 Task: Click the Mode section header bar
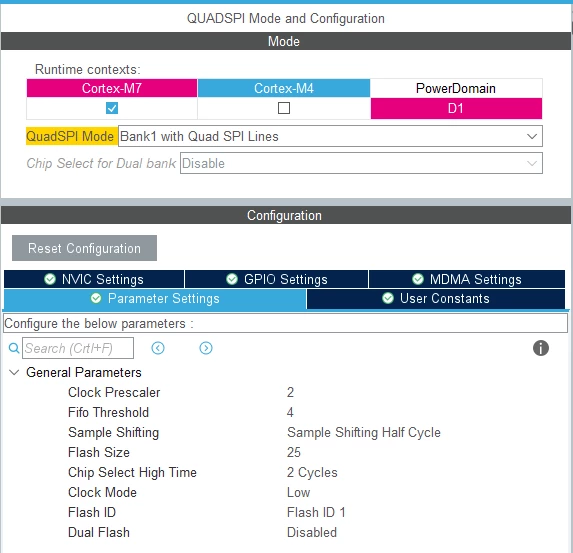pyautogui.click(x=285, y=41)
